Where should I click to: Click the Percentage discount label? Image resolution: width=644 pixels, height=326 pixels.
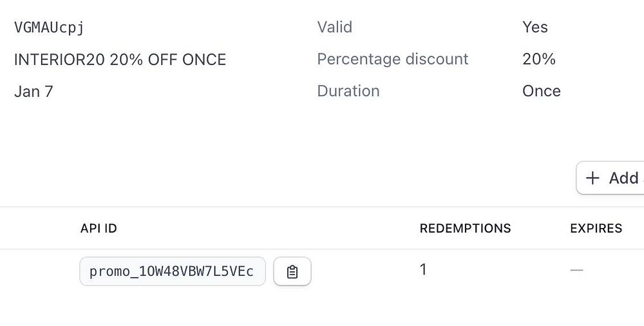[392, 59]
